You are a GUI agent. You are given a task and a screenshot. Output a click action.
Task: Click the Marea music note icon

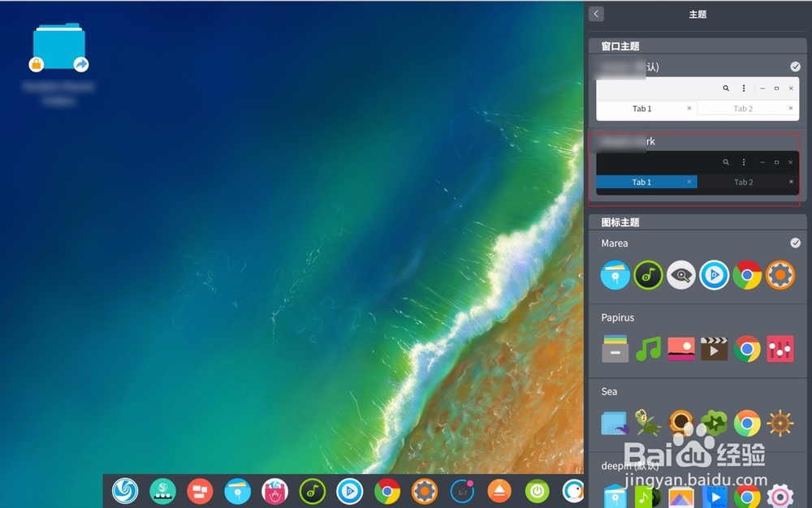(x=648, y=274)
